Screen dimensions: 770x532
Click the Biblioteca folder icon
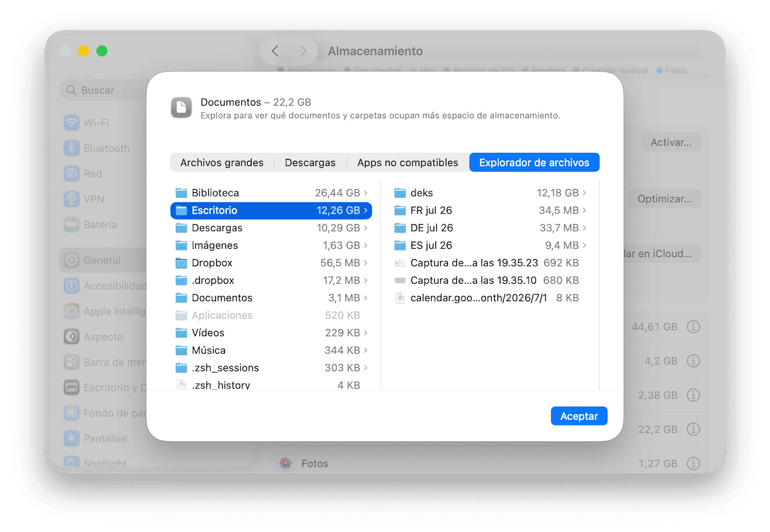(x=182, y=193)
